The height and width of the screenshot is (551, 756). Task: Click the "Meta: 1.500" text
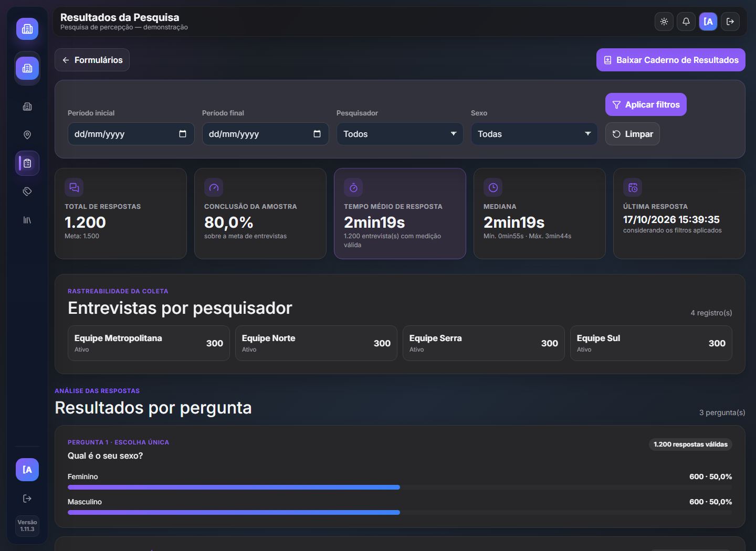(82, 236)
